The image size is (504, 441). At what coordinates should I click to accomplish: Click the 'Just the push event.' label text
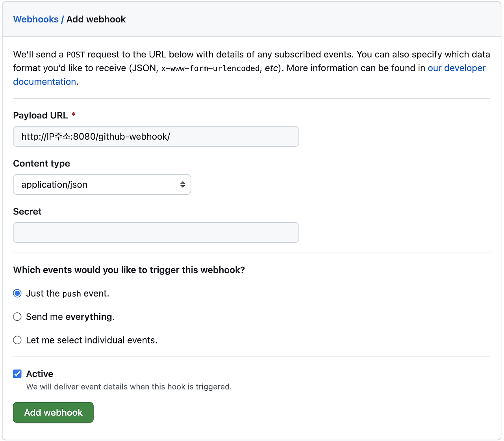[67, 293]
